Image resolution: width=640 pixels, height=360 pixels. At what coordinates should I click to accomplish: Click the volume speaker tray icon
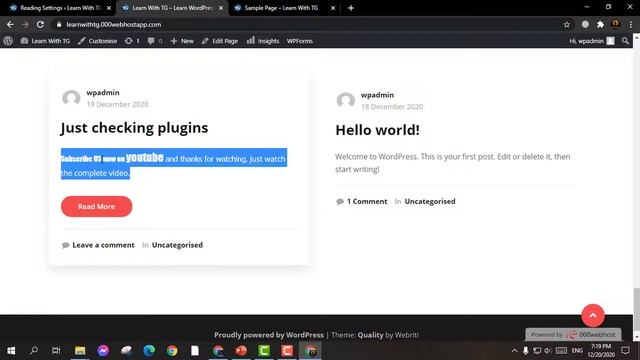click(x=548, y=351)
